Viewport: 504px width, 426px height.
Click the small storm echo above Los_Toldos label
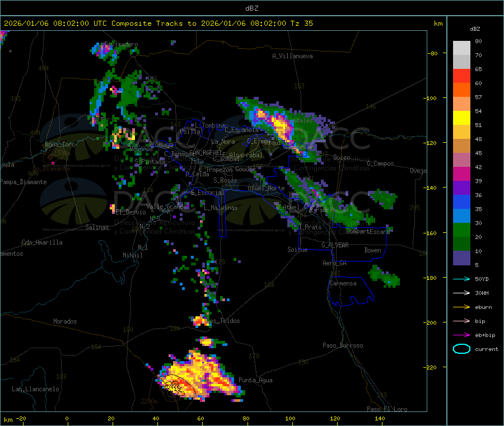pos(200,321)
